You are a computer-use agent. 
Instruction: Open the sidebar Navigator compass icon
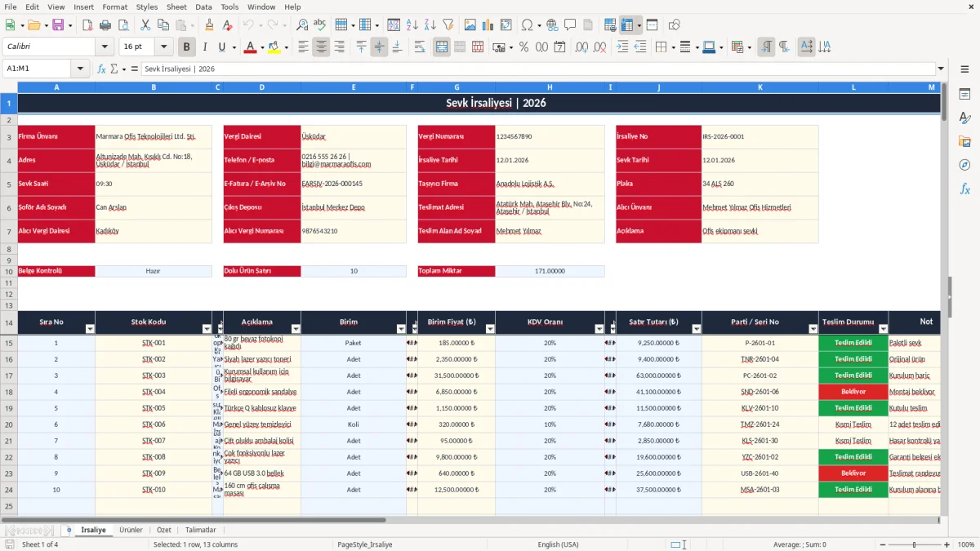tap(964, 165)
